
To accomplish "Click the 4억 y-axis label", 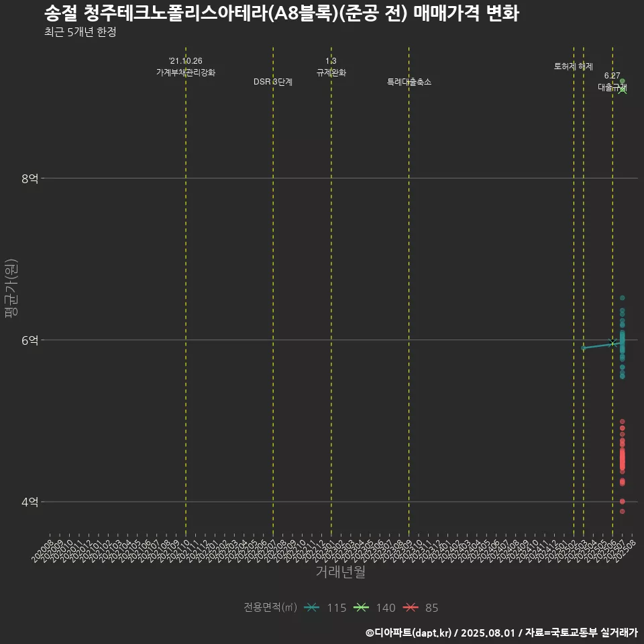I will (30, 502).
